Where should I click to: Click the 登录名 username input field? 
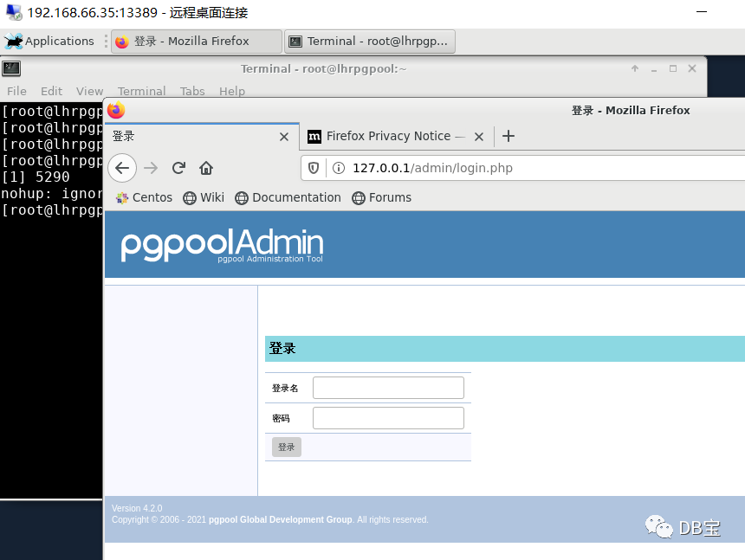pyautogui.click(x=388, y=388)
